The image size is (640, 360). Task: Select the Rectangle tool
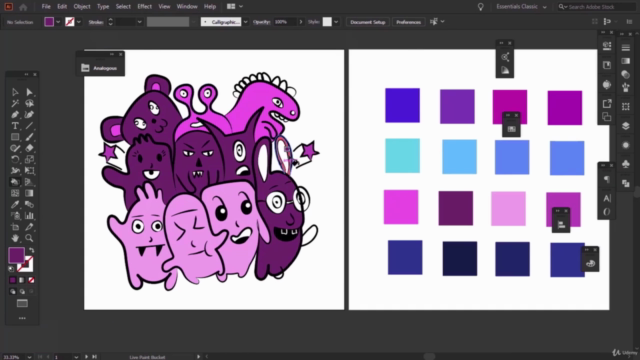(15, 137)
